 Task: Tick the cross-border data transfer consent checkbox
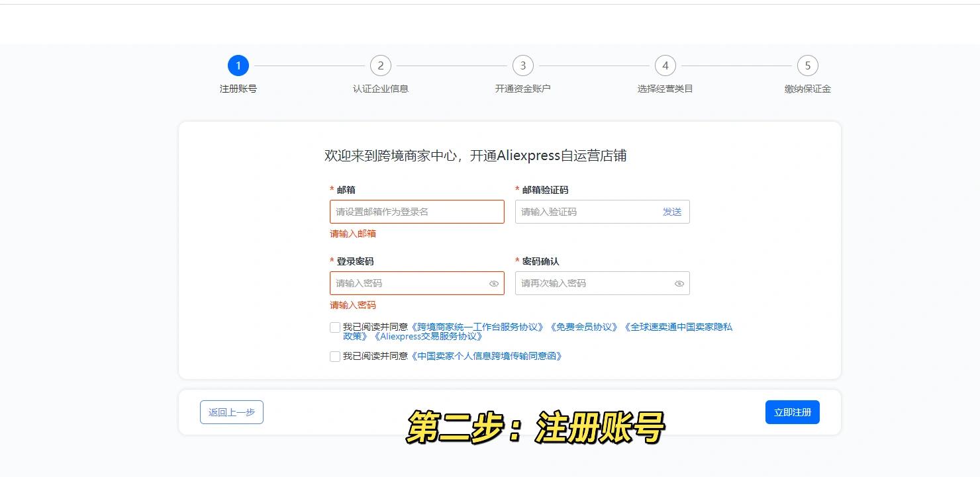pyautogui.click(x=335, y=357)
